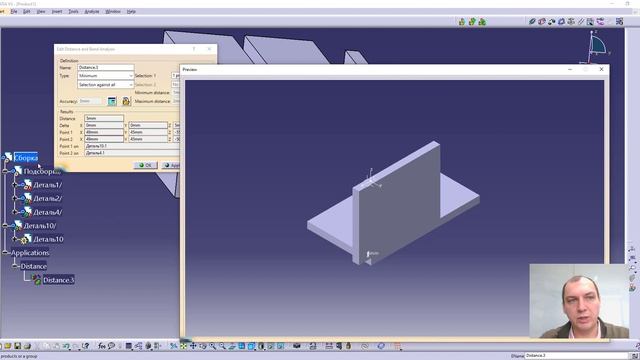
Task: Open the File menu
Action: coord(14,11)
